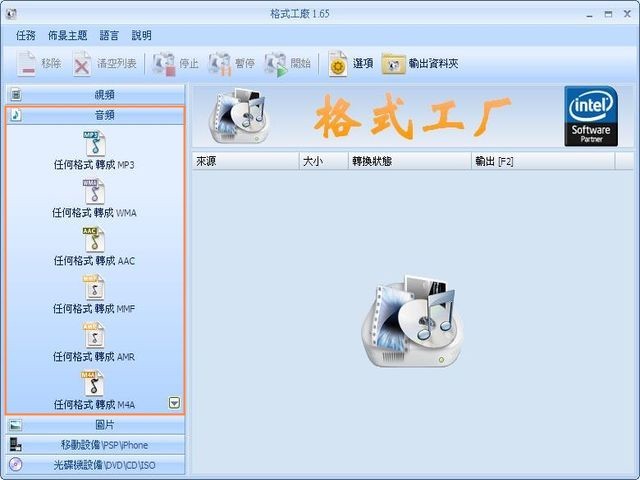Click the mobile device icon beside 移動設備
The width and height of the screenshot is (640, 480).
pyautogui.click(x=16, y=444)
